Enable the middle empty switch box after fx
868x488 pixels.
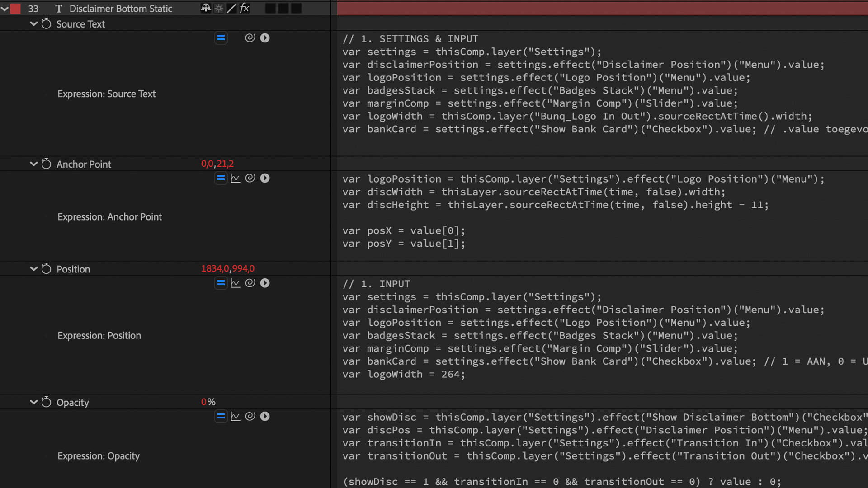[x=283, y=8]
